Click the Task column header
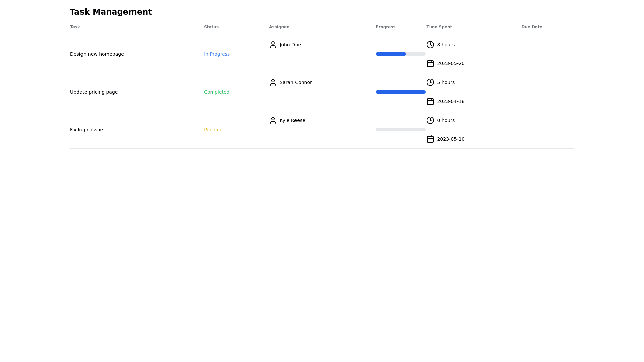Screen dimensions: 644x362 (x=75, y=27)
